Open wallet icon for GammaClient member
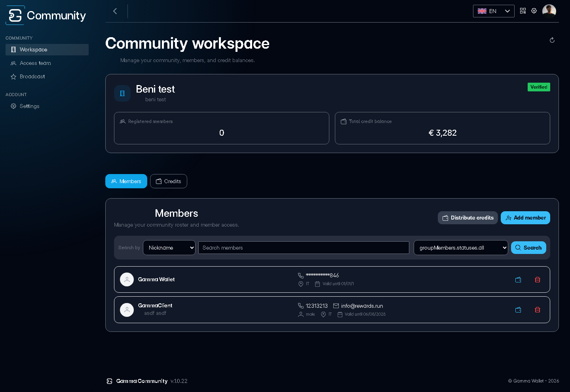This screenshot has width=570, height=392. (518, 310)
